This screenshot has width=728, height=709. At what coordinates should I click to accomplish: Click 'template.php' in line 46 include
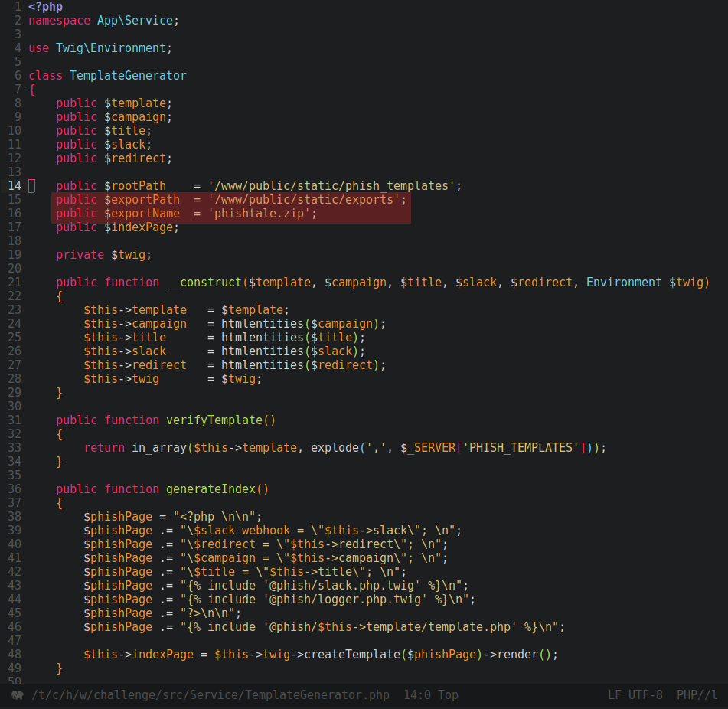tap(469, 627)
